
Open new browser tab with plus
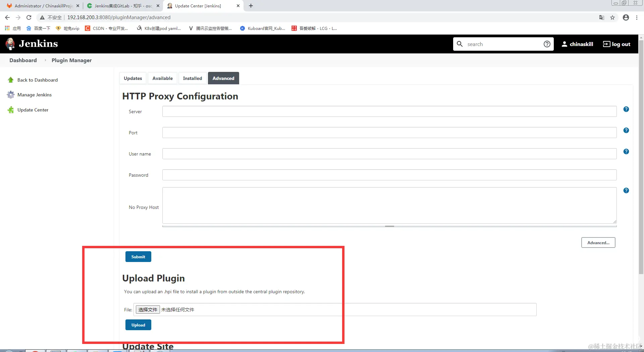(251, 6)
